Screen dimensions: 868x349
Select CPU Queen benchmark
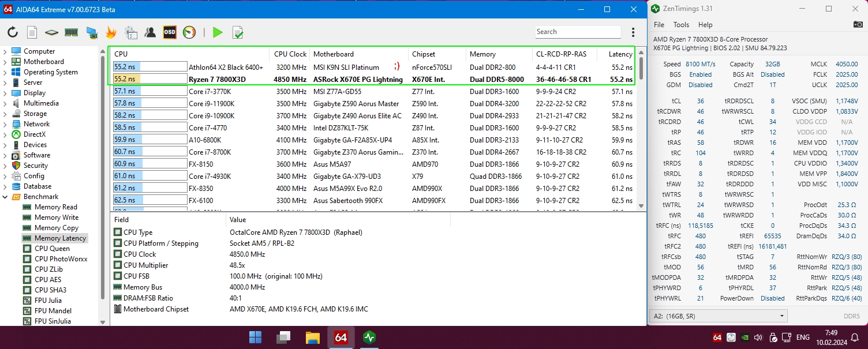pyautogui.click(x=51, y=249)
